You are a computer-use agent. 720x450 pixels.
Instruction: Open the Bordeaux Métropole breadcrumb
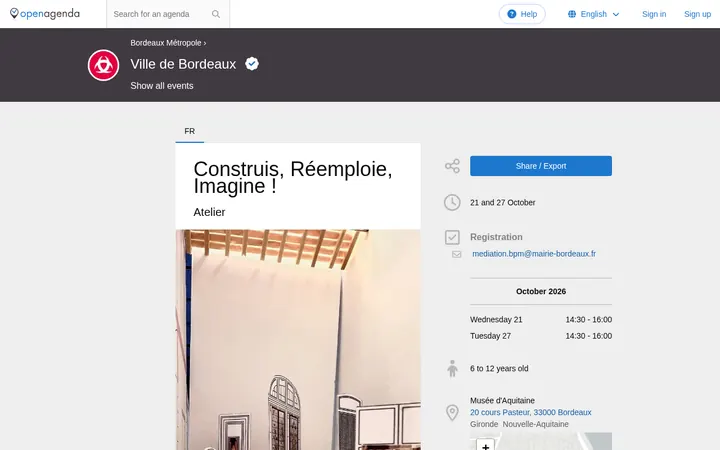click(x=166, y=43)
